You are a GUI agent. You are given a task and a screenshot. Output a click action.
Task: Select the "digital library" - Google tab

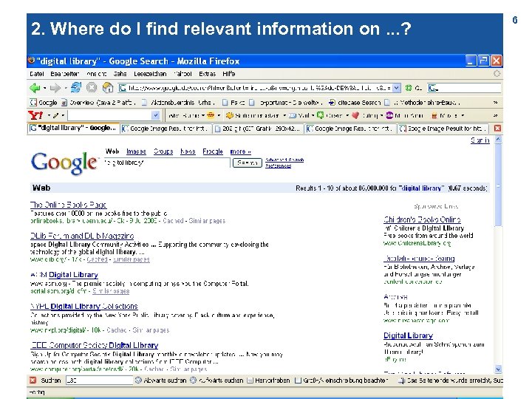[x=73, y=129]
